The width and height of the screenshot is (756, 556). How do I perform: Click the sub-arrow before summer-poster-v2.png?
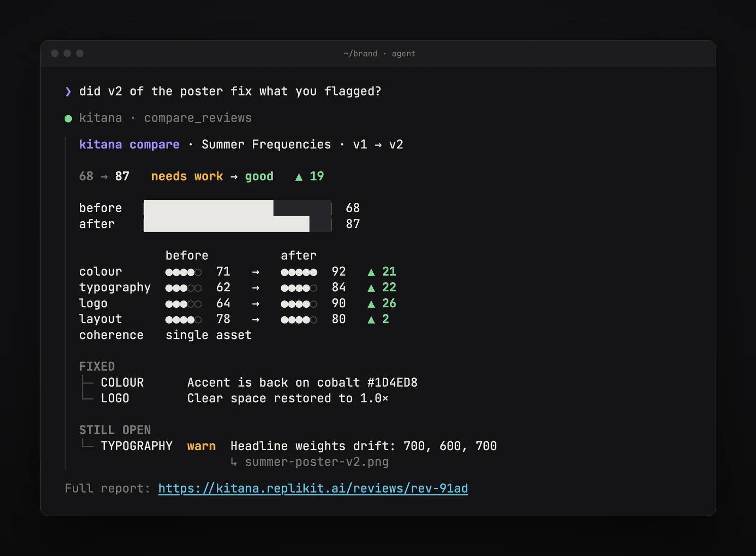coord(234,462)
